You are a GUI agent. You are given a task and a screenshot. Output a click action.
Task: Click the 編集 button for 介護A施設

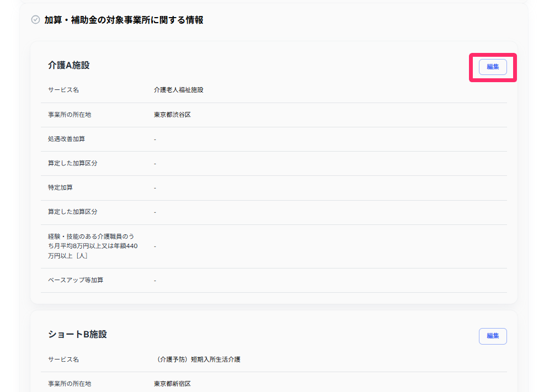493,67
